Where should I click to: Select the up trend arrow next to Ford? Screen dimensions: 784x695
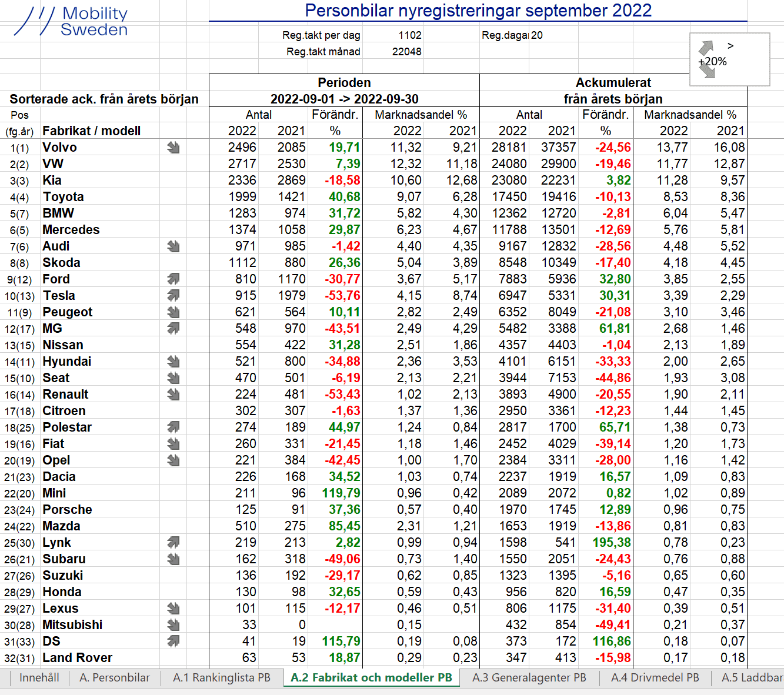coord(173,279)
